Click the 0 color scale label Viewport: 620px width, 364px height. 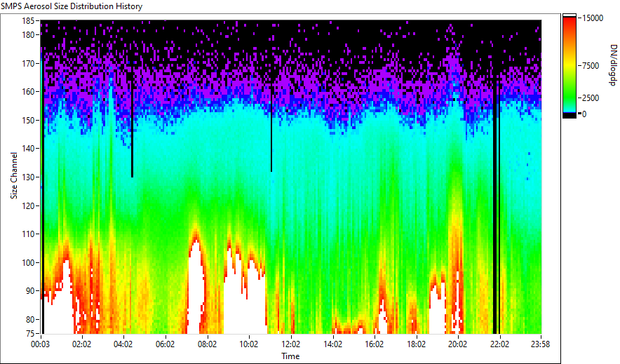pyautogui.click(x=584, y=114)
